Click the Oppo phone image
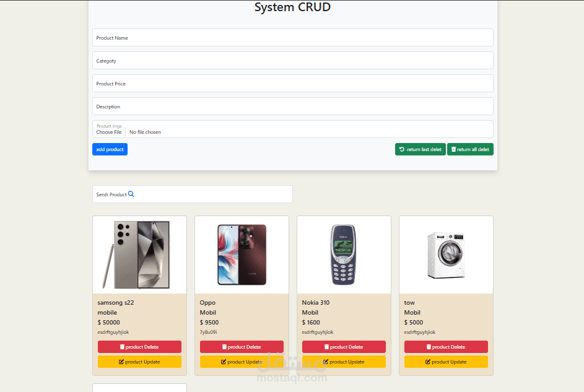Viewport: 584px width, 392px height. 242,255
